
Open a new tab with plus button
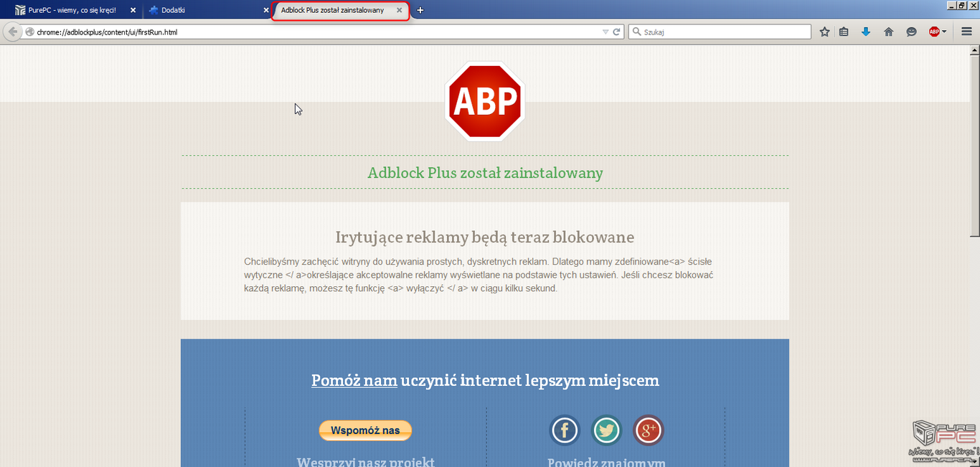(x=420, y=10)
